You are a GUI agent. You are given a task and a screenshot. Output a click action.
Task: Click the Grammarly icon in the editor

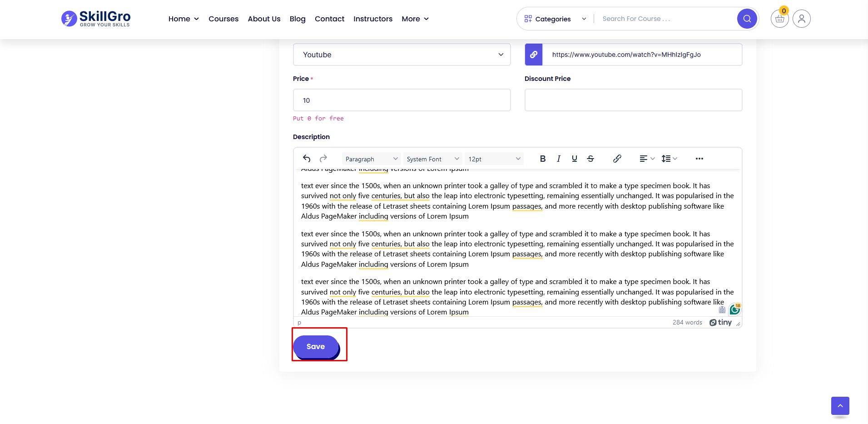tap(734, 310)
